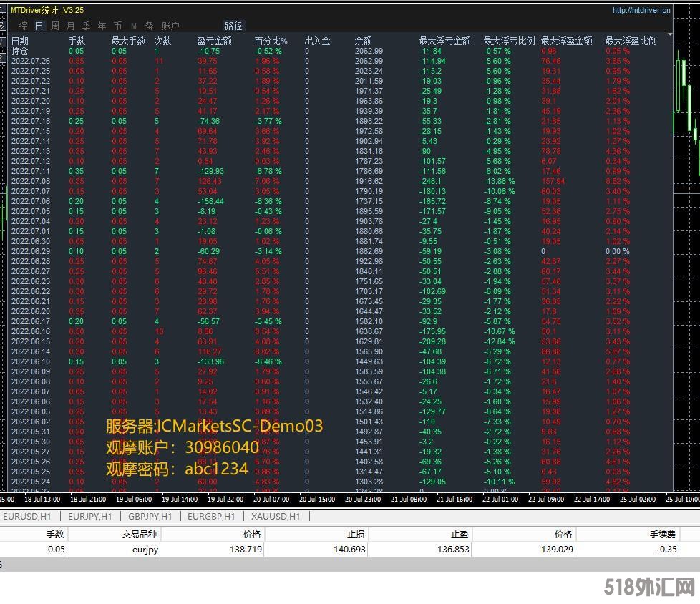Click the 次数 column header

163,41
